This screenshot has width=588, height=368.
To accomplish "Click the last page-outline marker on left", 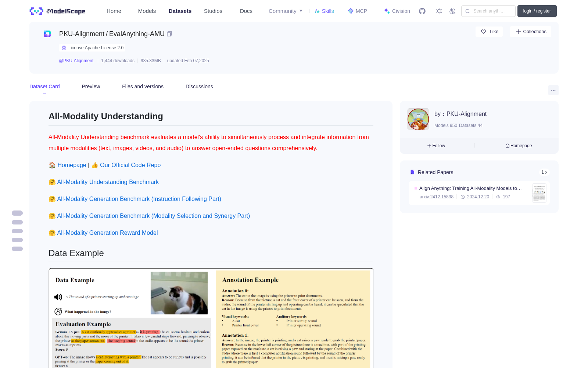I will click(17, 249).
